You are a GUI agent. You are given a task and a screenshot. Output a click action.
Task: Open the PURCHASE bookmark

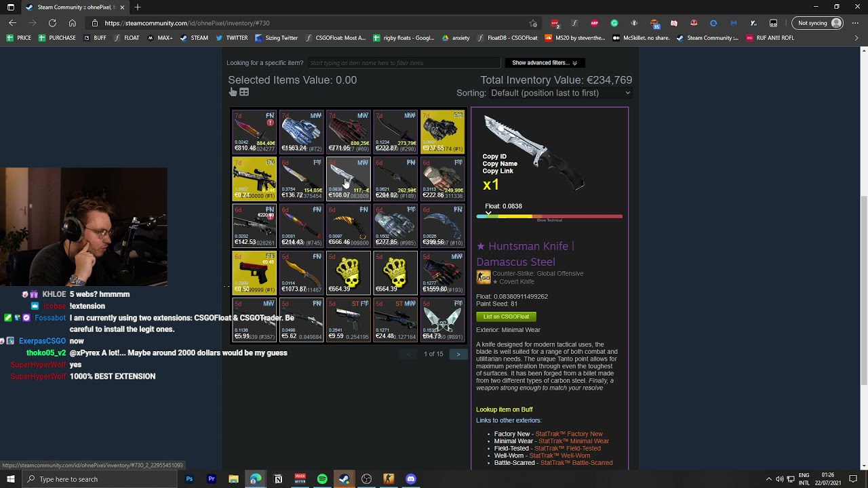pos(57,38)
